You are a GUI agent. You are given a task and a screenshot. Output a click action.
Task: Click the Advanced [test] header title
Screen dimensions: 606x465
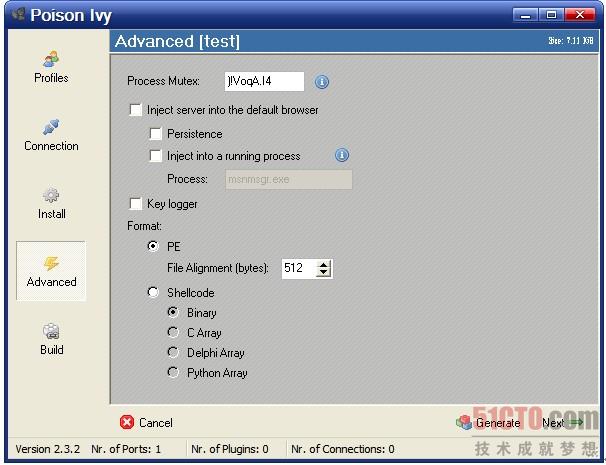tap(177, 41)
